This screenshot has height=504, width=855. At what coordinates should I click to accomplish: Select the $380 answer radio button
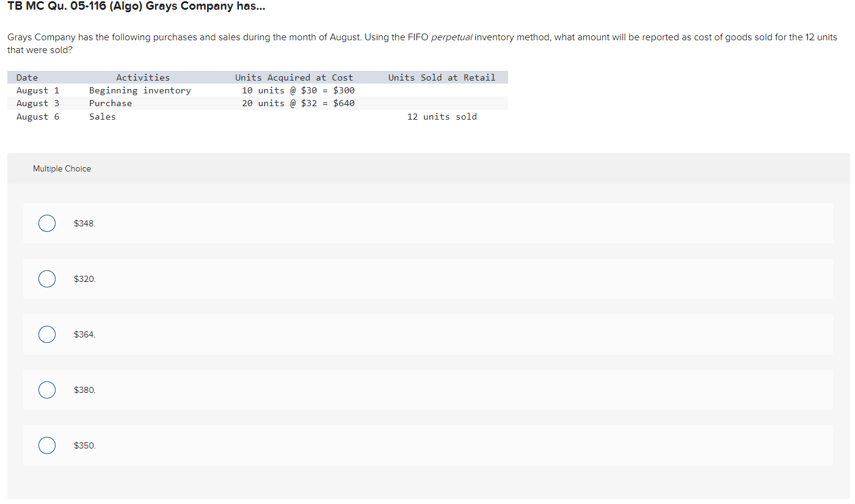(x=47, y=390)
